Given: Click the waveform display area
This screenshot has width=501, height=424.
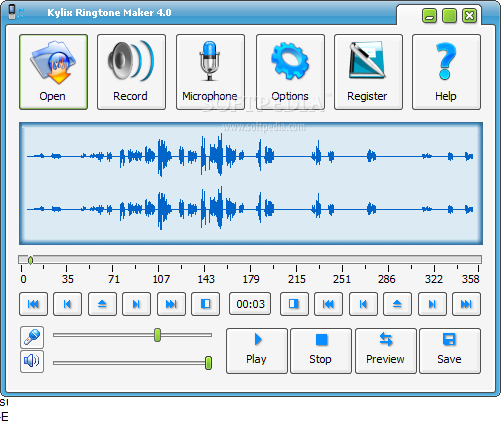Looking at the screenshot, I should [251, 183].
